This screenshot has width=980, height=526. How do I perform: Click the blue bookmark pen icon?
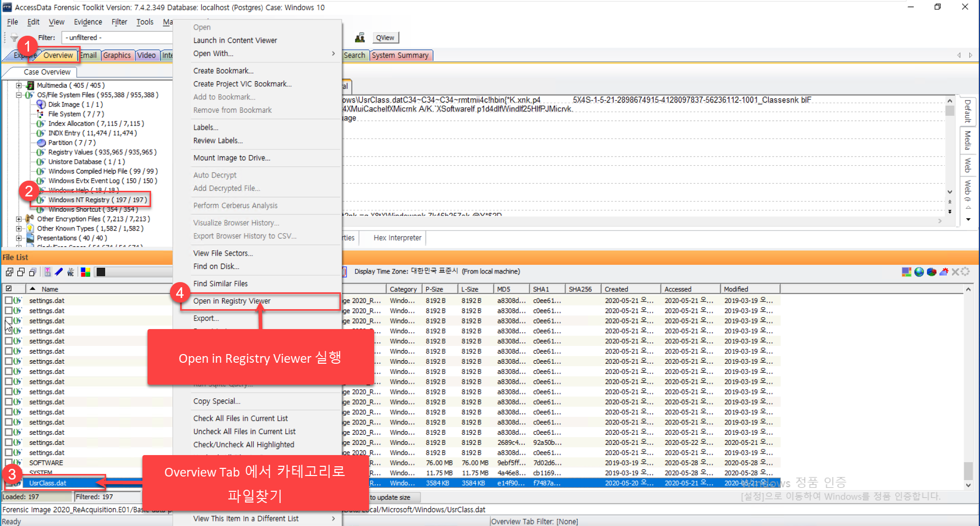pyautogui.click(x=59, y=272)
